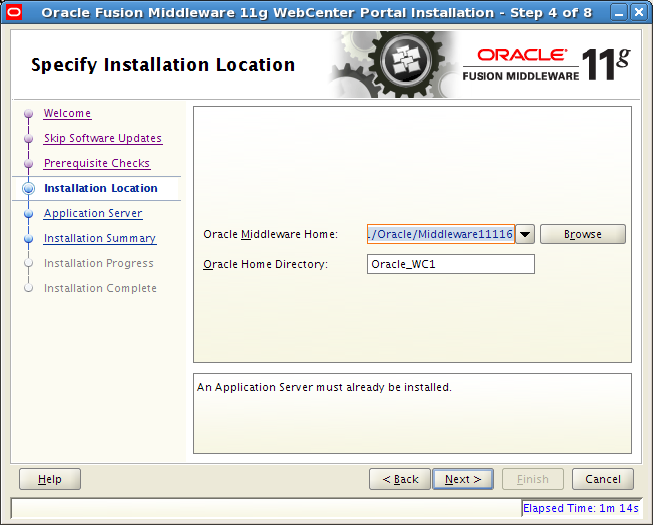Click the Specify Installation Location heading
Viewport: 653px width, 525px height.
tap(163, 65)
